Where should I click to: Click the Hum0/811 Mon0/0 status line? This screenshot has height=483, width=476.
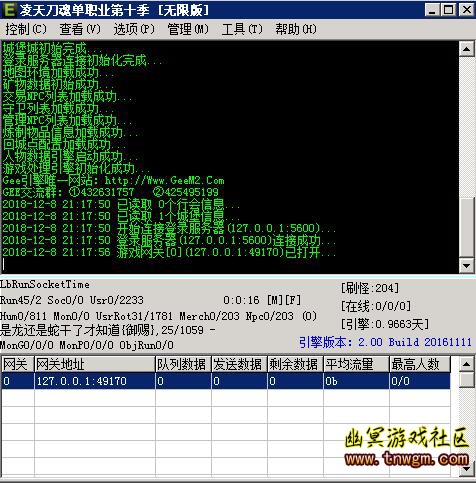(158, 316)
